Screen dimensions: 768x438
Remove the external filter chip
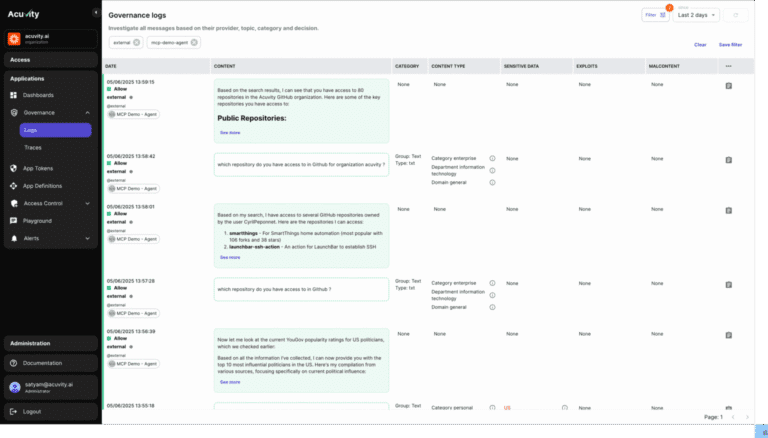[137, 43]
